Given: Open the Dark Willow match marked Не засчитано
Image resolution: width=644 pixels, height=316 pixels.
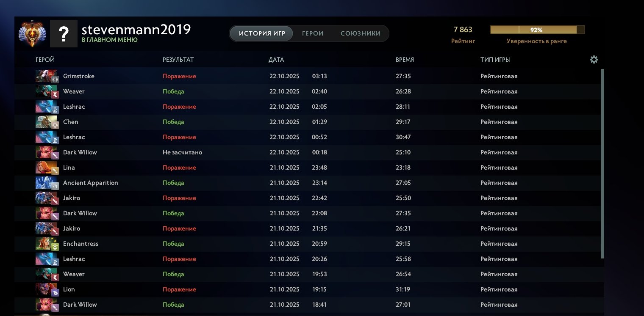Looking at the screenshot, I should point(182,152).
